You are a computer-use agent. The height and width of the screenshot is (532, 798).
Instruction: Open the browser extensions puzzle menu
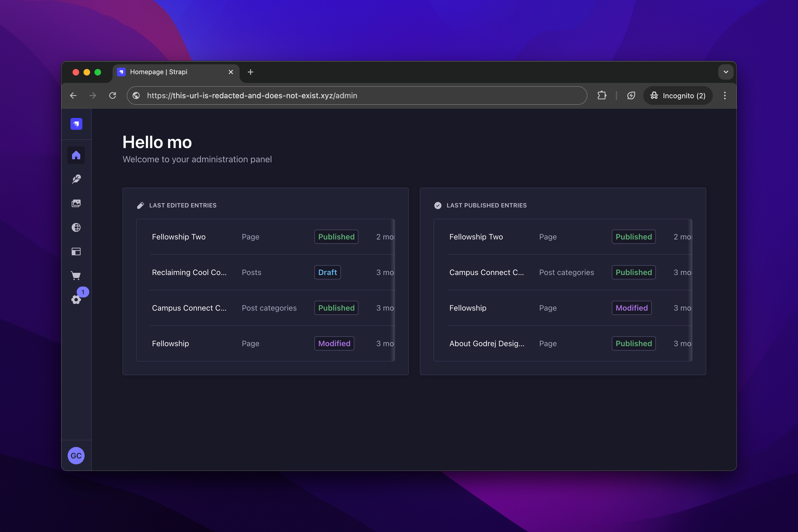pos(602,95)
